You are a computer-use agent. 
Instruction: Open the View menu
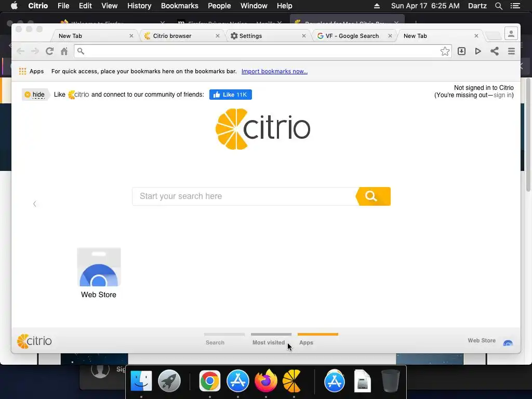pos(109,6)
